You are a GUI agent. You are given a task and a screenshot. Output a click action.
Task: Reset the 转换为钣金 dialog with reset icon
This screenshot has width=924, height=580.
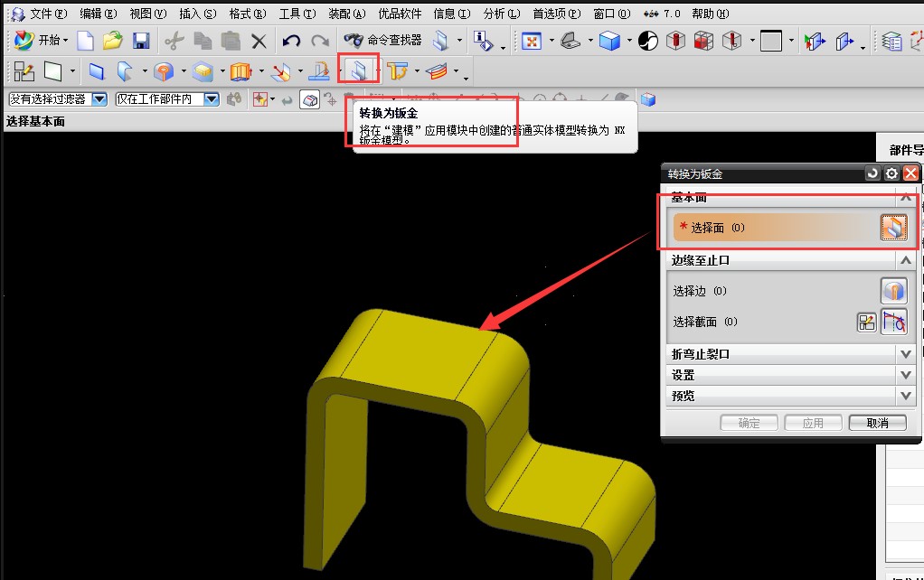(x=872, y=173)
